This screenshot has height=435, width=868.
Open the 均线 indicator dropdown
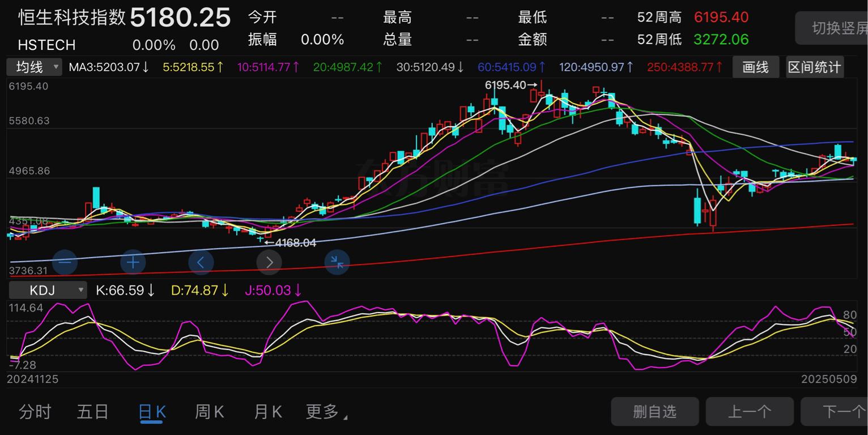35,67
